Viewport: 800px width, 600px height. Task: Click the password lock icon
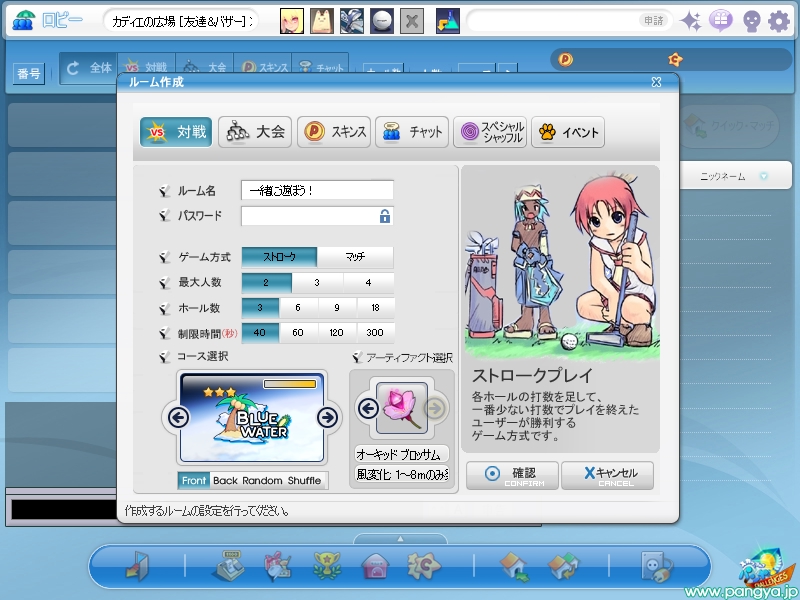(x=385, y=216)
